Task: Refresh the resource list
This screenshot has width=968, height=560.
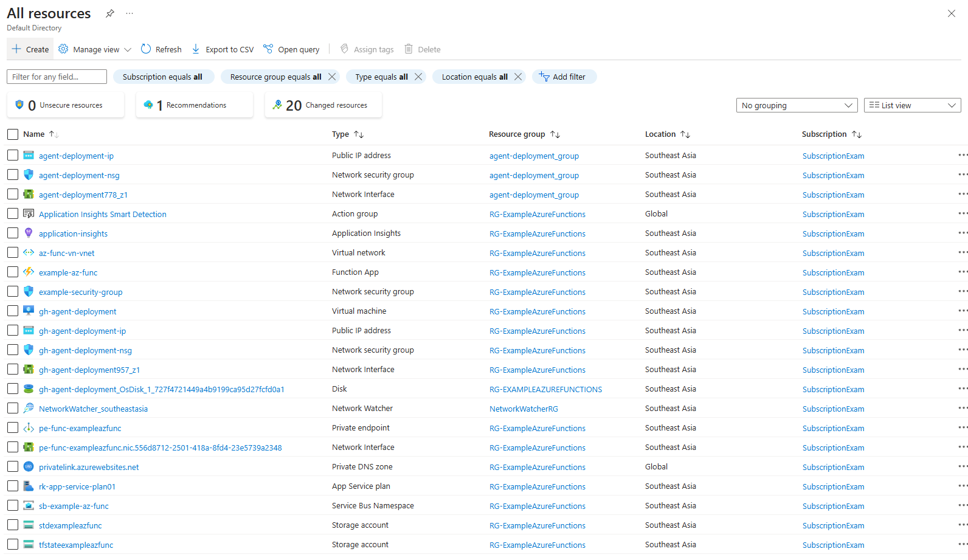Action: [161, 49]
